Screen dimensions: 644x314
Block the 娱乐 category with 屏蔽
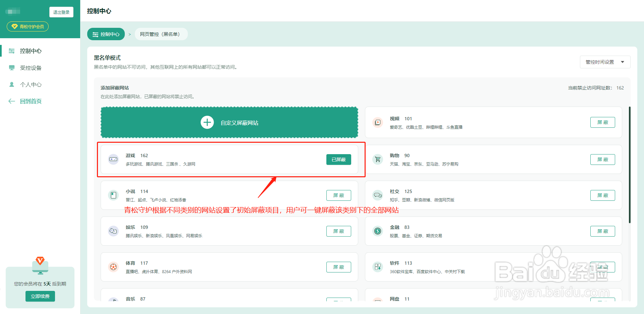[x=339, y=231]
